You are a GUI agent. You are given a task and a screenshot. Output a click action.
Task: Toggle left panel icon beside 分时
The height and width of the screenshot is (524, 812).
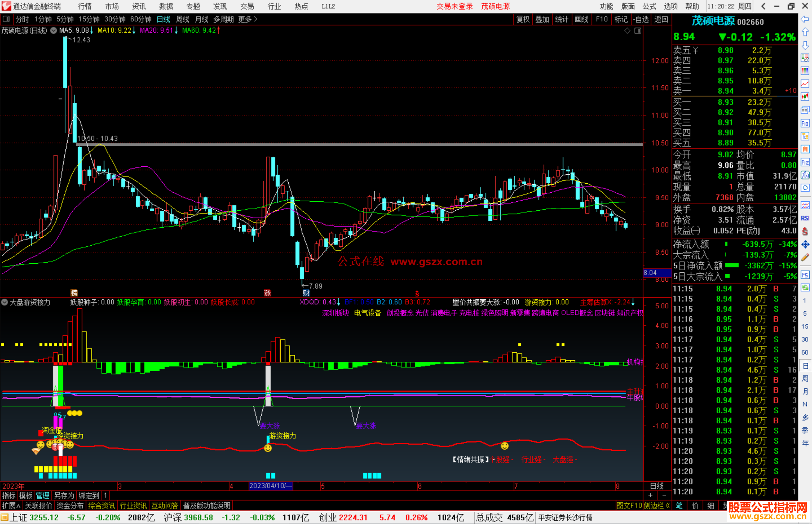click(x=6, y=19)
